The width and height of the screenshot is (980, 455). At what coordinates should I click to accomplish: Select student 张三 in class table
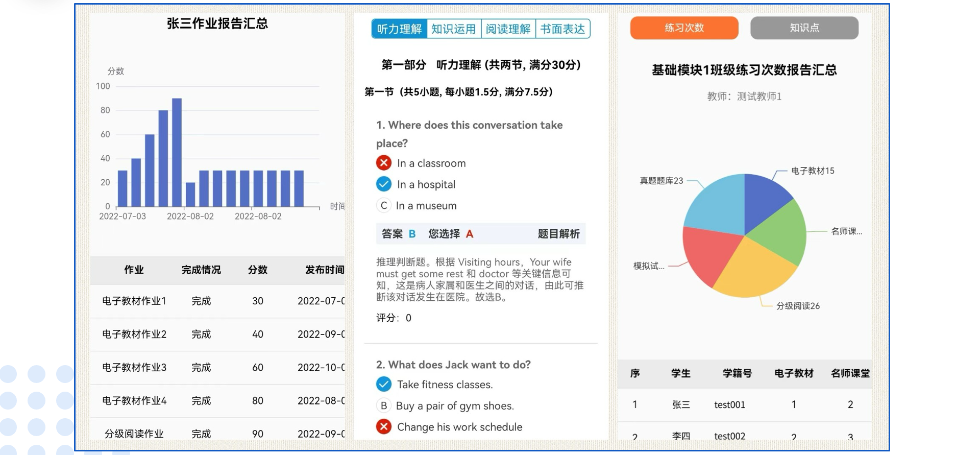(681, 404)
